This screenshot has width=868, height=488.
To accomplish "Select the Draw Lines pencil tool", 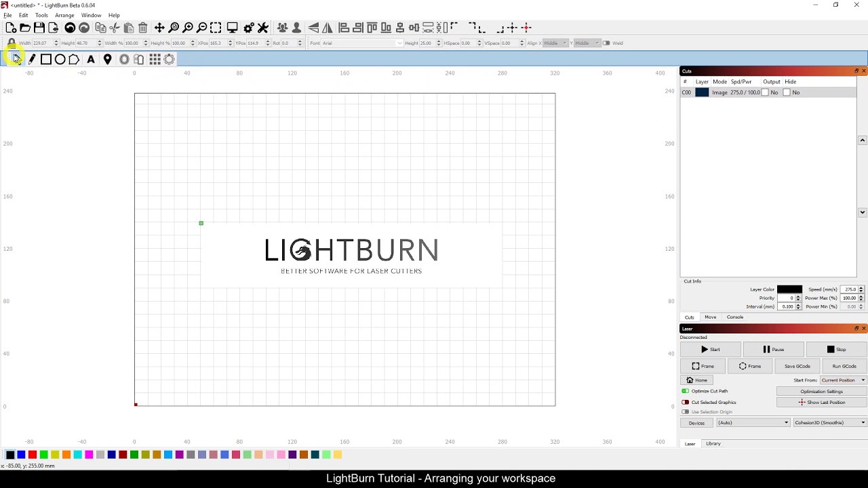I will [31, 60].
